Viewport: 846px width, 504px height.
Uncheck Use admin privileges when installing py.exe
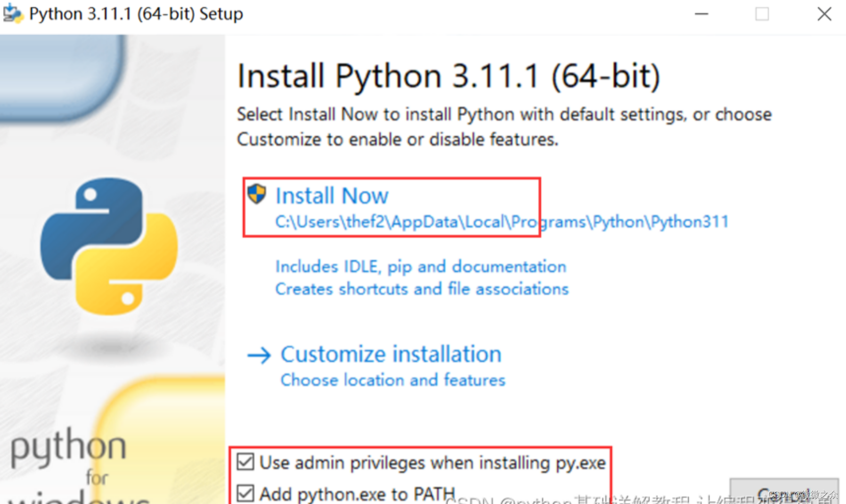coord(245,462)
